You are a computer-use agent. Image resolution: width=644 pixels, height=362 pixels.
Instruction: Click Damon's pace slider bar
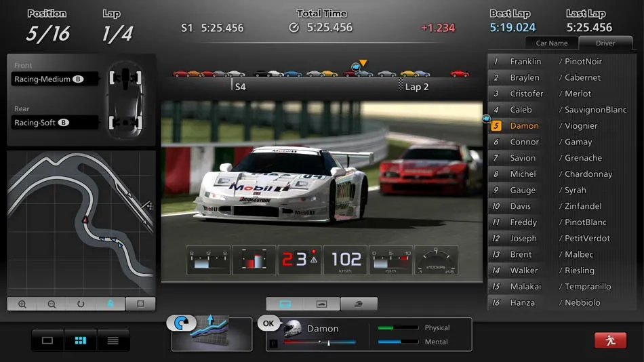(x=320, y=343)
